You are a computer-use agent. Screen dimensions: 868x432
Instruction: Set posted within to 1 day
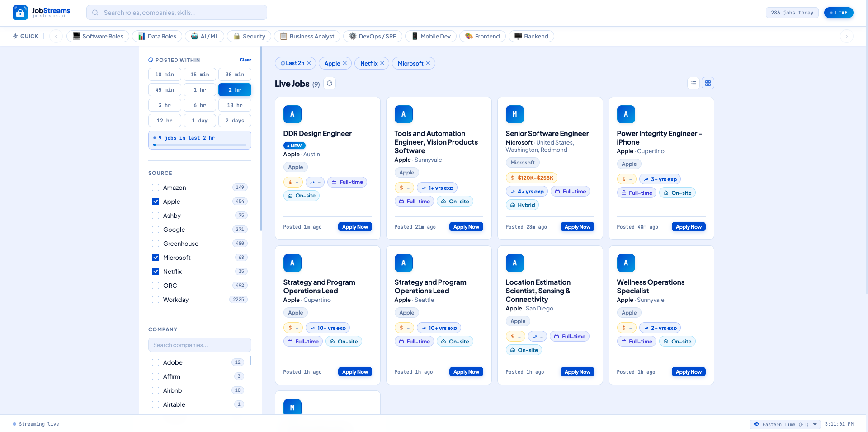coord(200,121)
